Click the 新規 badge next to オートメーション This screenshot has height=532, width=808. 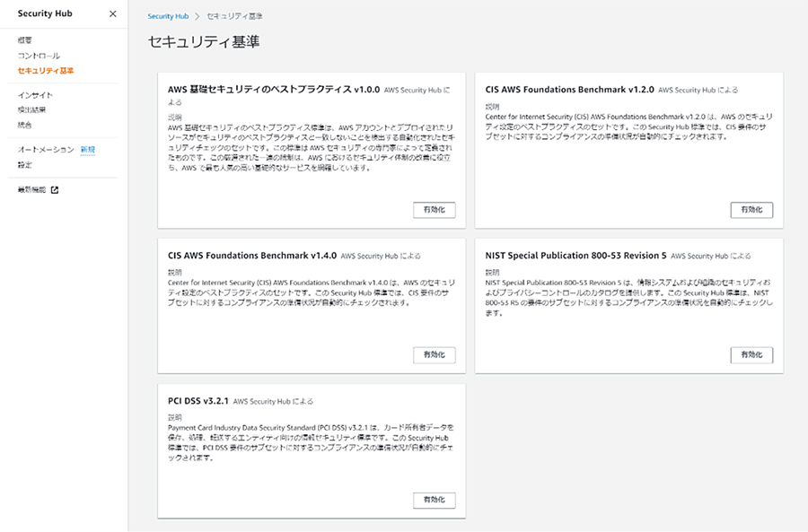tap(88, 149)
